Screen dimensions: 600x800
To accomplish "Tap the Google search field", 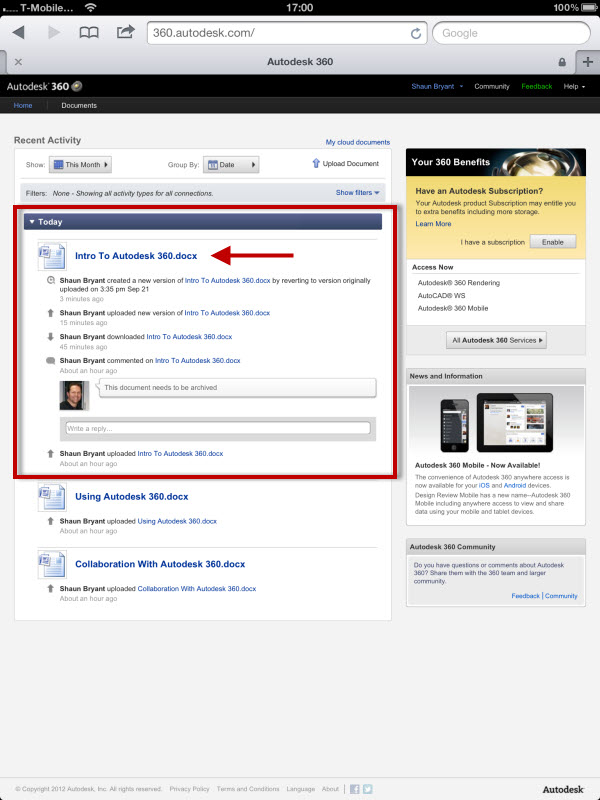I will (x=511, y=33).
